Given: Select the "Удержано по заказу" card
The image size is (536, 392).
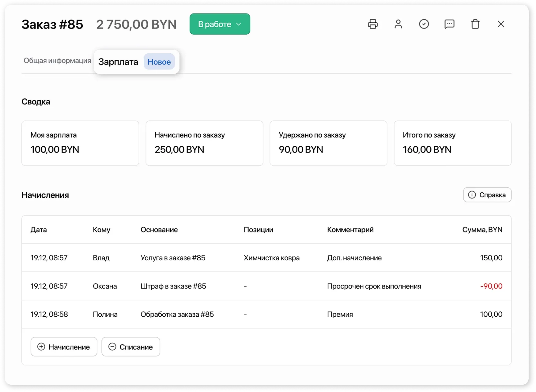Looking at the screenshot, I should click(x=328, y=143).
